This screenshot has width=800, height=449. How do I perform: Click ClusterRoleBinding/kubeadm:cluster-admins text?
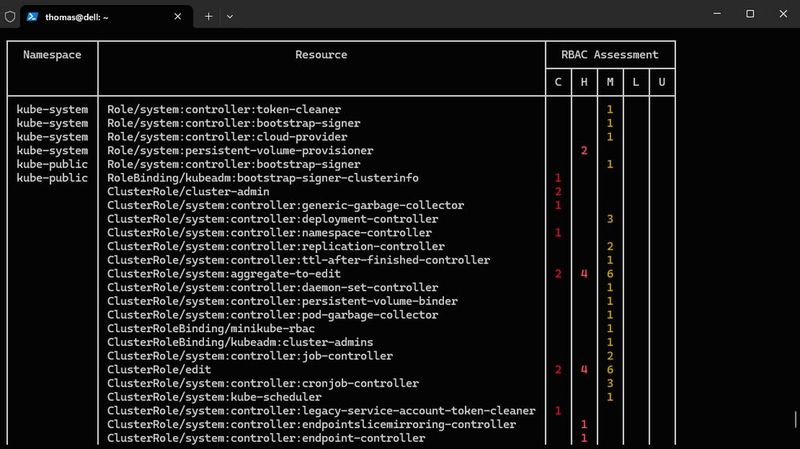pos(240,342)
